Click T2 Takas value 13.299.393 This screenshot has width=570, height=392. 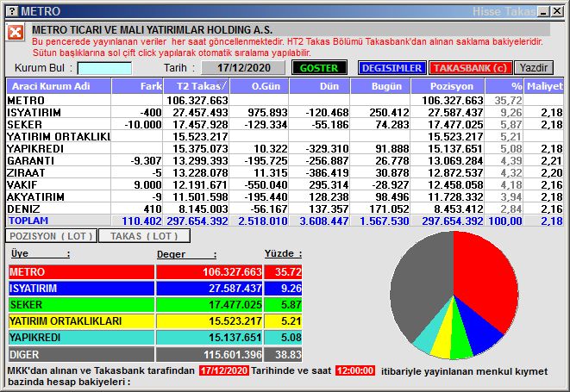[200, 160]
